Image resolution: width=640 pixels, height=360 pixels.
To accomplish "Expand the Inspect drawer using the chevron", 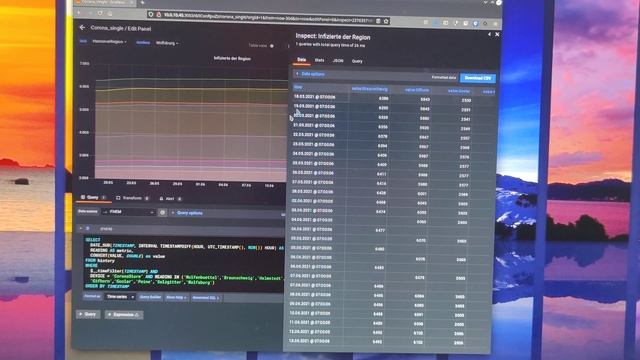I will [489, 35].
